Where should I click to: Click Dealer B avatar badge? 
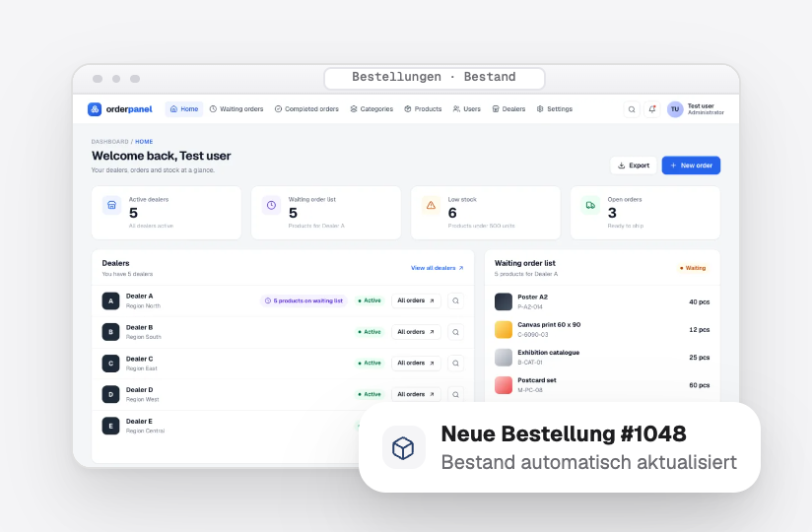click(x=110, y=332)
